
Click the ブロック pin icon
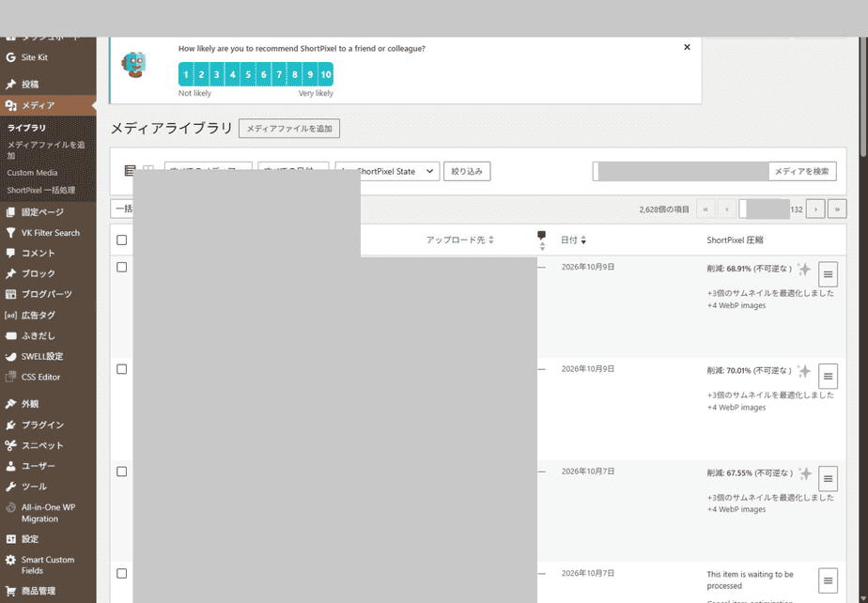pyautogui.click(x=10, y=273)
